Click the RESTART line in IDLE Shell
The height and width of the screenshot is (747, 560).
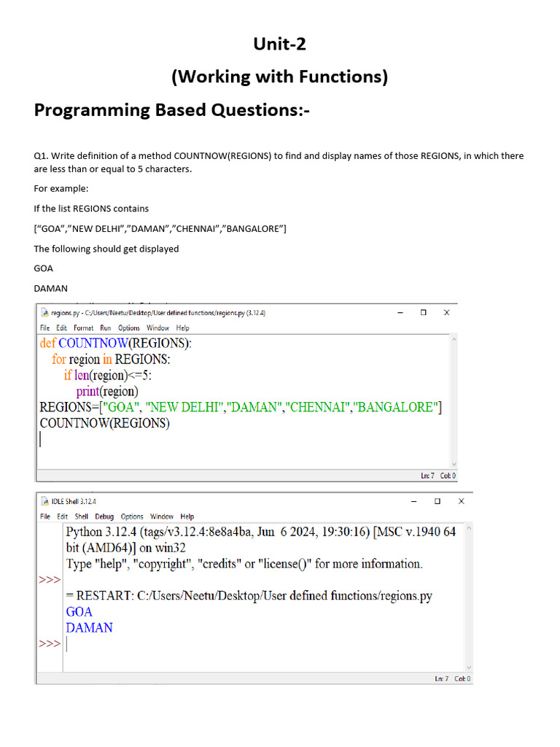click(249, 596)
